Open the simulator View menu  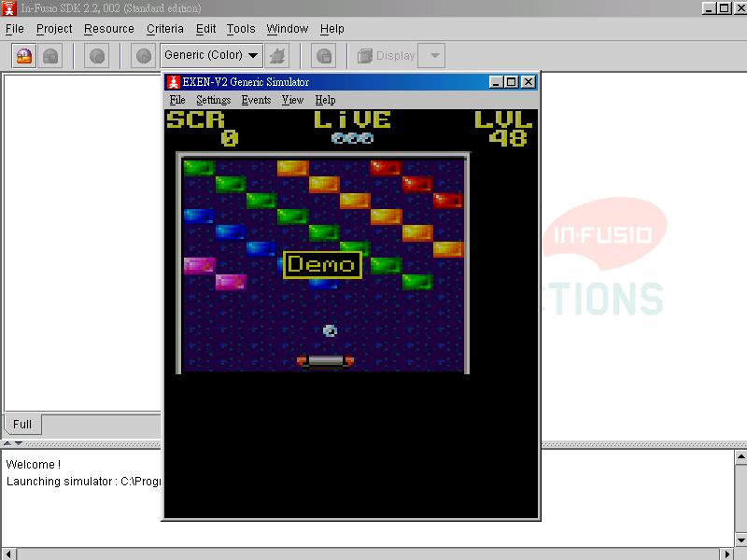click(x=292, y=100)
